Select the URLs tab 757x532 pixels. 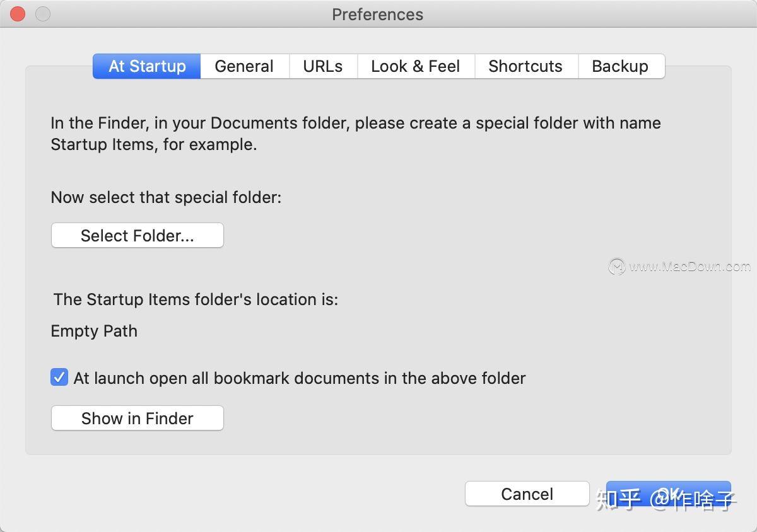tap(323, 66)
